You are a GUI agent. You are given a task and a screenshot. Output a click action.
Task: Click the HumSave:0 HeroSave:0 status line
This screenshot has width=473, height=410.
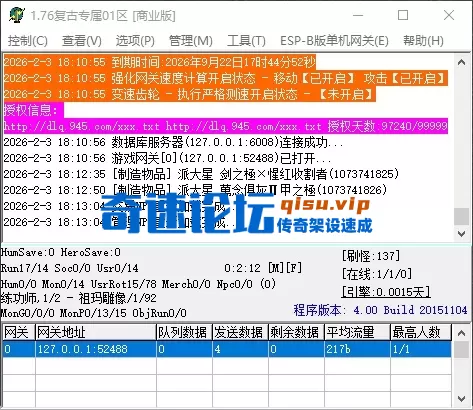point(61,252)
